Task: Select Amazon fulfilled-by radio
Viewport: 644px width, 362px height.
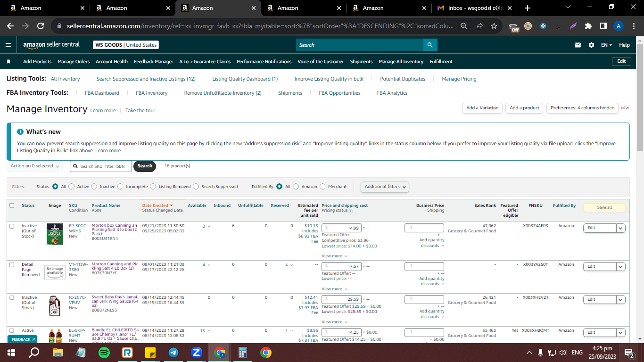Action: [296, 187]
